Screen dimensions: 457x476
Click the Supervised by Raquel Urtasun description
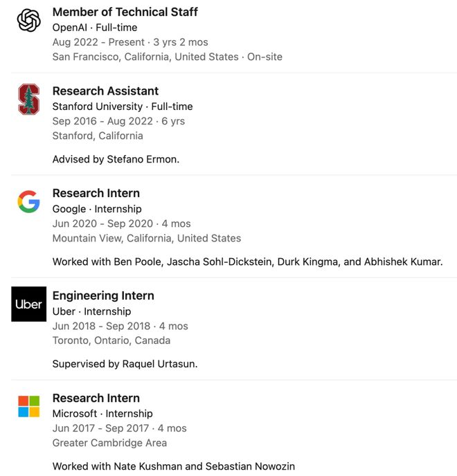click(x=125, y=364)
